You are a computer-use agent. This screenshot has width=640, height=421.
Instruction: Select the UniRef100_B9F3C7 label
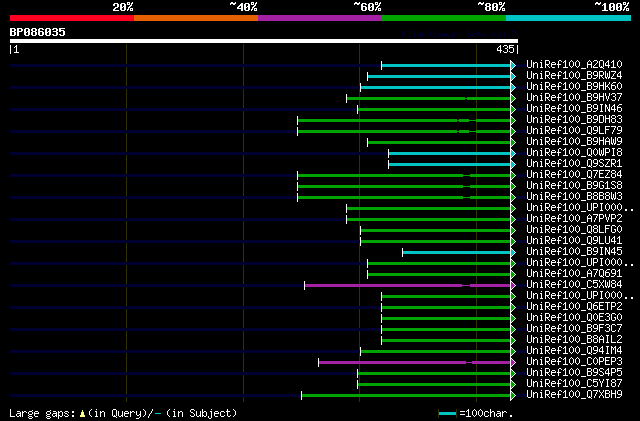click(x=574, y=329)
